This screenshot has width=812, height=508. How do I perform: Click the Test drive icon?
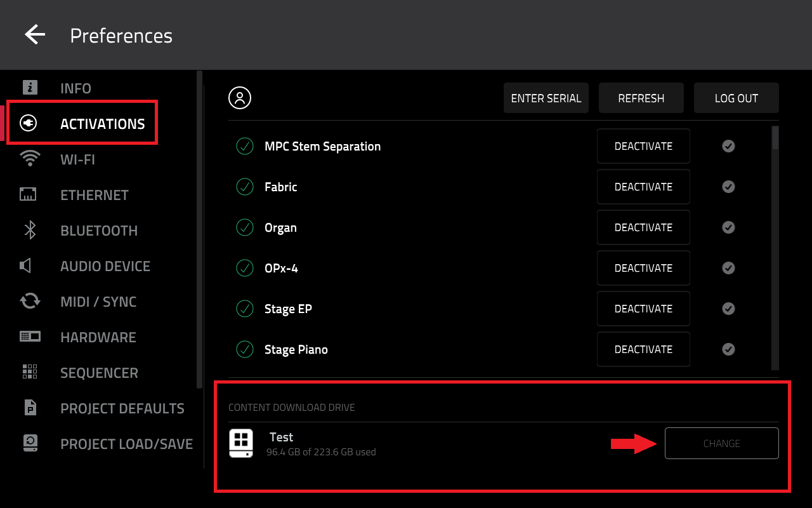[x=241, y=443]
